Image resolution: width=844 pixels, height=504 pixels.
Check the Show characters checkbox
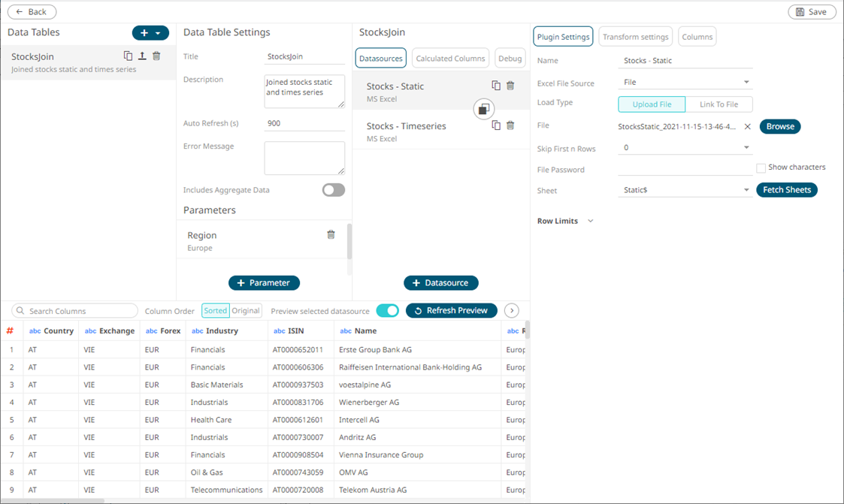point(761,168)
